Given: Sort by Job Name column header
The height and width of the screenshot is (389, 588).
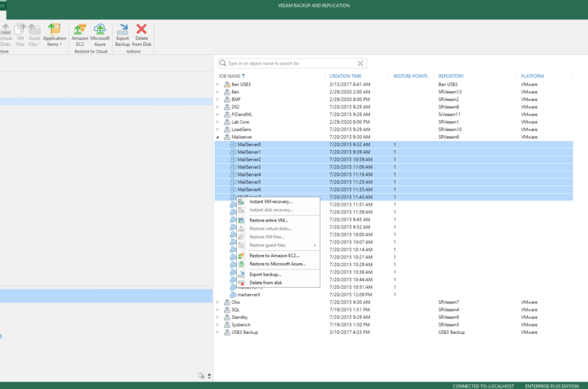Looking at the screenshot, I should click(229, 76).
